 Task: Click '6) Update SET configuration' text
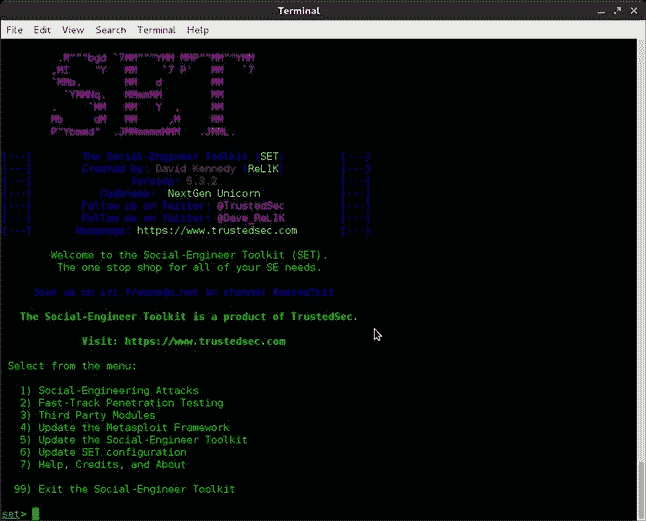point(103,452)
